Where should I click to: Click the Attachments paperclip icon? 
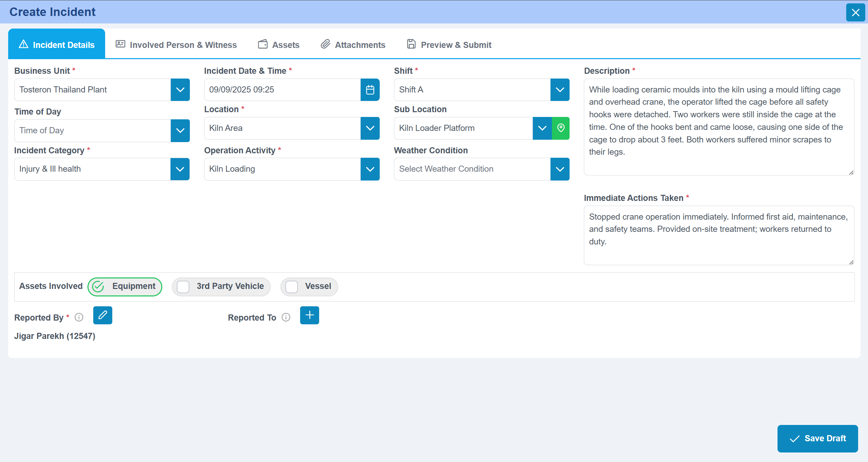[325, 44]
